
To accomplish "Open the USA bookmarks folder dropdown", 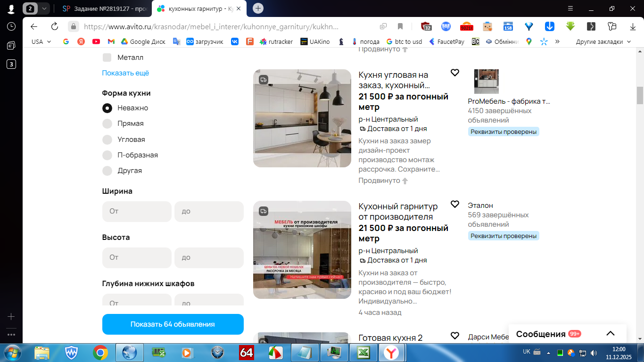I will (41, 41).
